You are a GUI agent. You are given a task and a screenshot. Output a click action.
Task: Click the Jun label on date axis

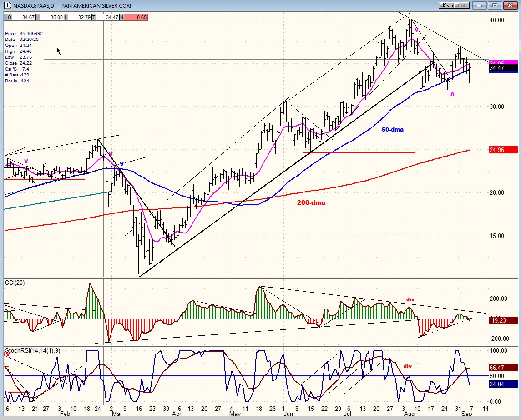(x=288, y=414)
